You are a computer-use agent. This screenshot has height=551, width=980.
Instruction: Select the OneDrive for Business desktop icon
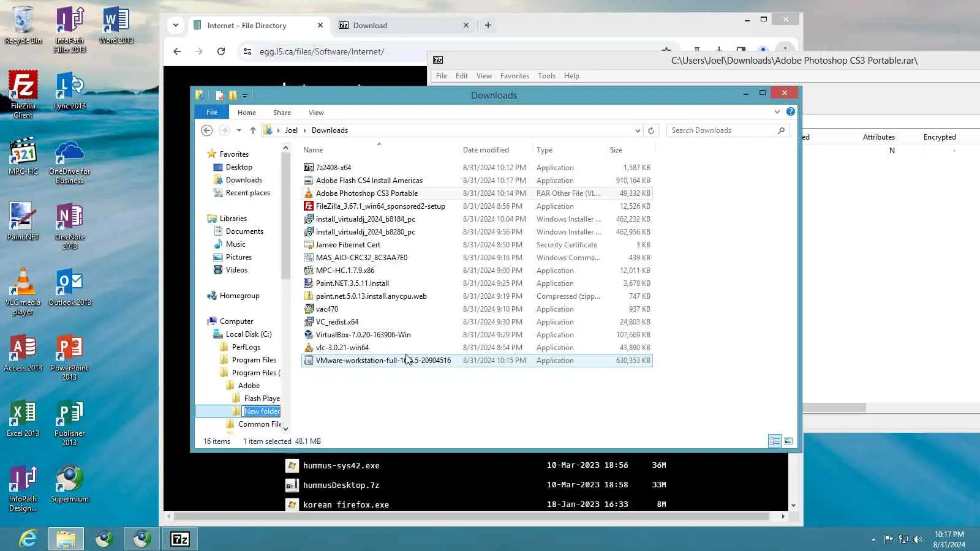coord(70,162)
